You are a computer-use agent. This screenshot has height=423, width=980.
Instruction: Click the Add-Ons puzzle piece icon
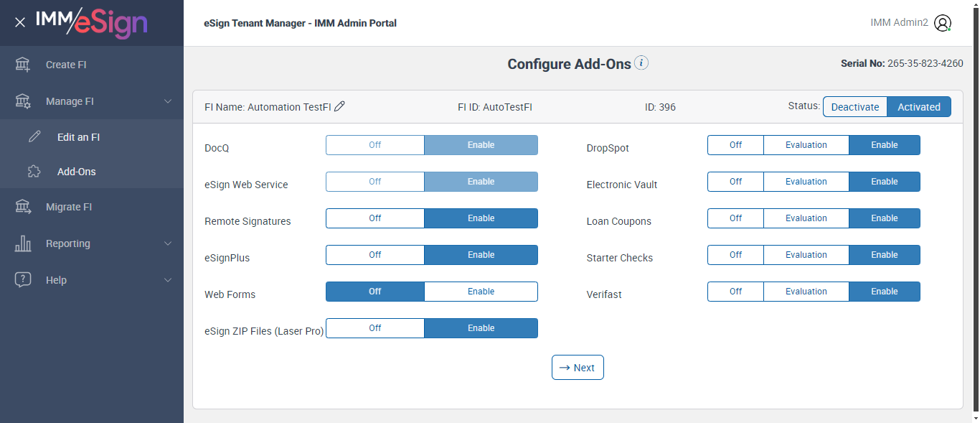pyautogui.click(x=34, y=172)
